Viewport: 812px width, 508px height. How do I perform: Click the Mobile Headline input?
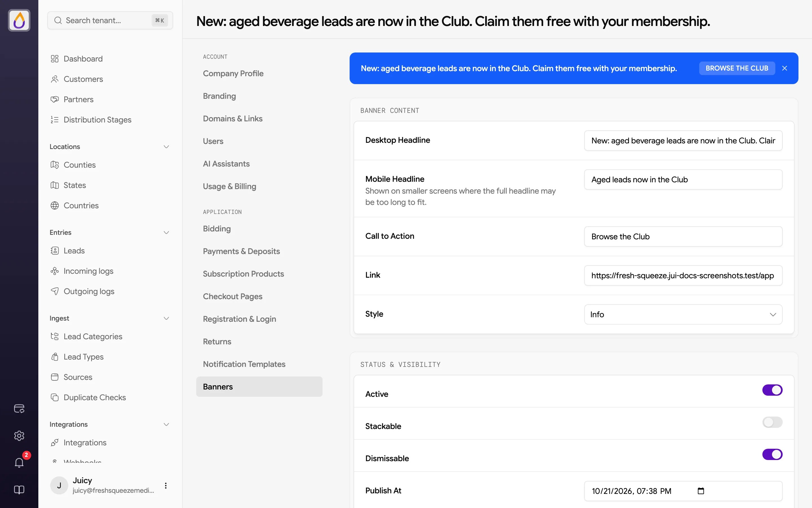point(683,179)
